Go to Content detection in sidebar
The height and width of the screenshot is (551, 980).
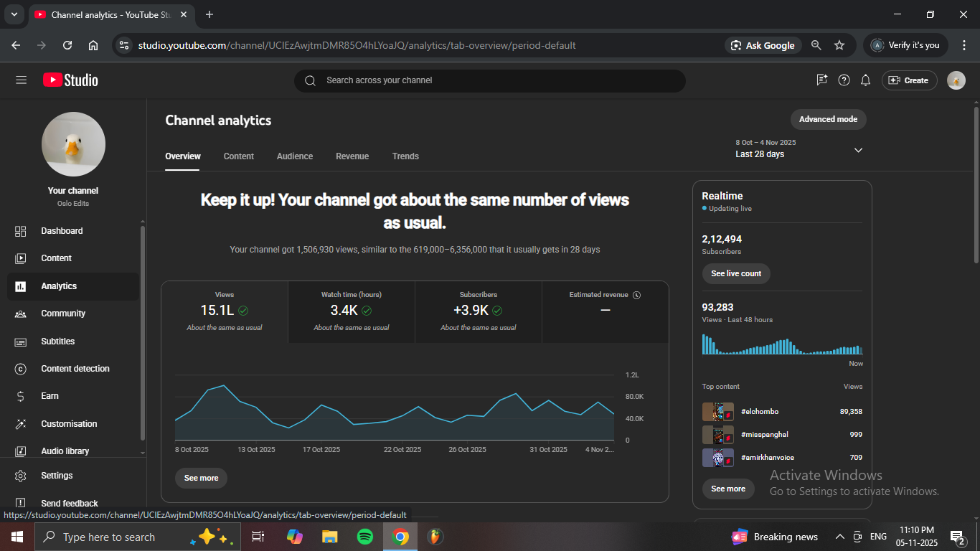(x=75, y=369)
